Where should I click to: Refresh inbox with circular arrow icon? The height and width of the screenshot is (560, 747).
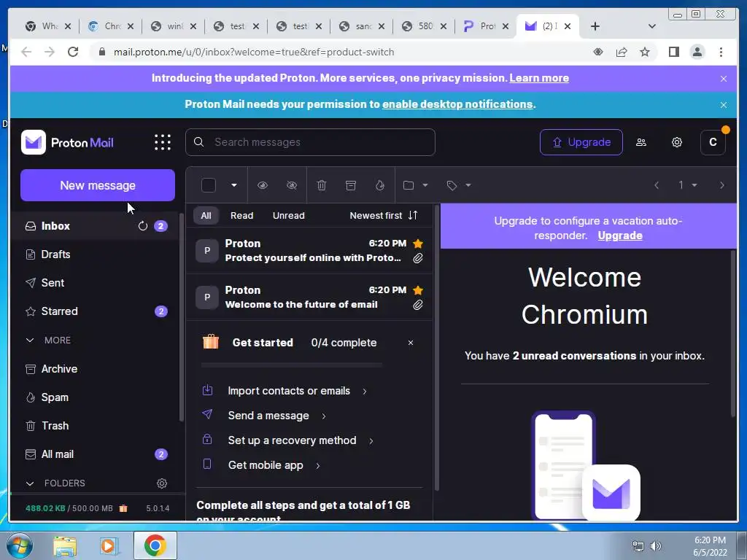(143, 226)
